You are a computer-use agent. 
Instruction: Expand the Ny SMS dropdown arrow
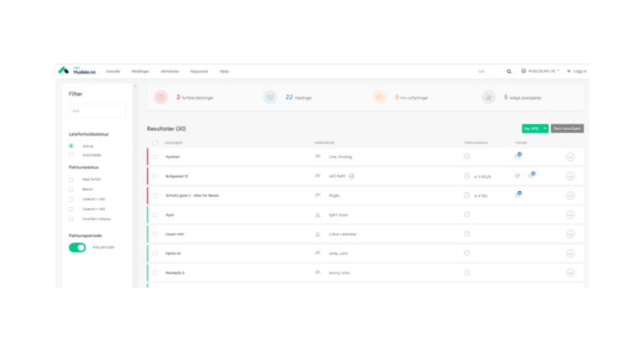click(x=545, y=128)
